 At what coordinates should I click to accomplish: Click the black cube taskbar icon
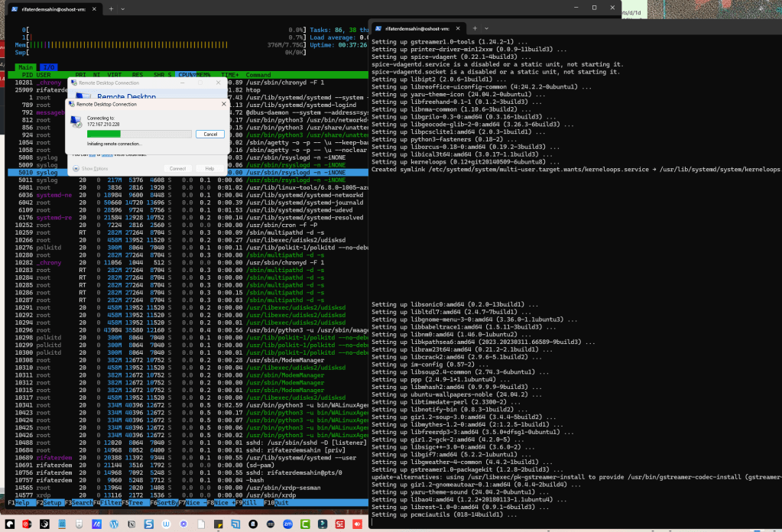[x=44, y=524]
